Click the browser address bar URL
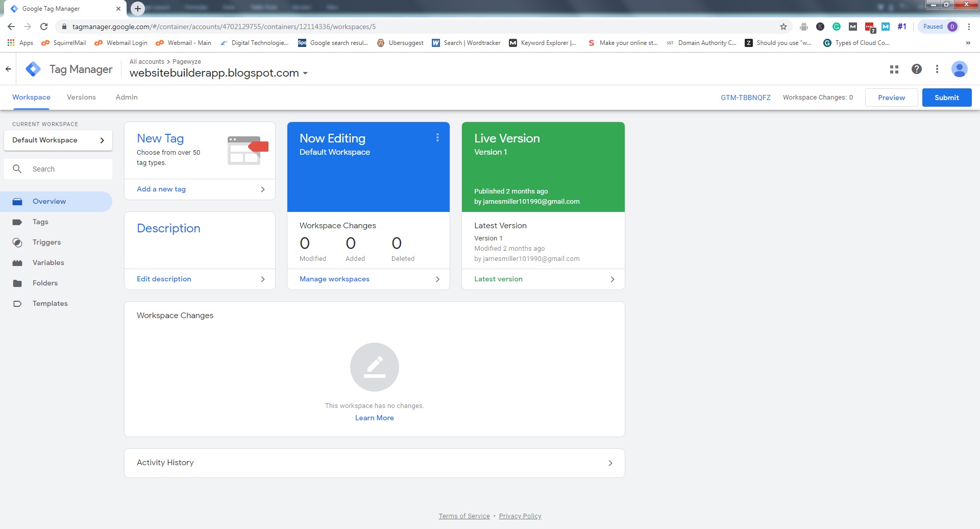This screenshot has height=529, width=980. click(x=224, y=27)
